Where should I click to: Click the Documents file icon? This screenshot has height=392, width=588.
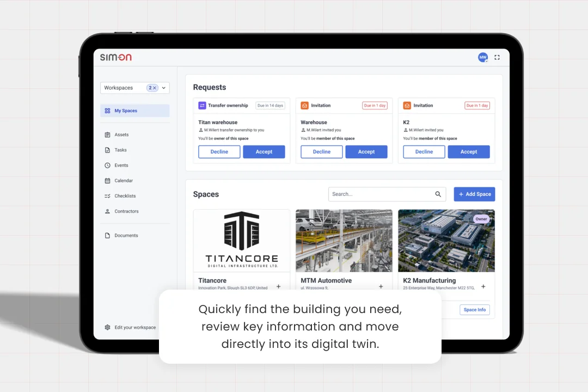[x=107, y=236]
